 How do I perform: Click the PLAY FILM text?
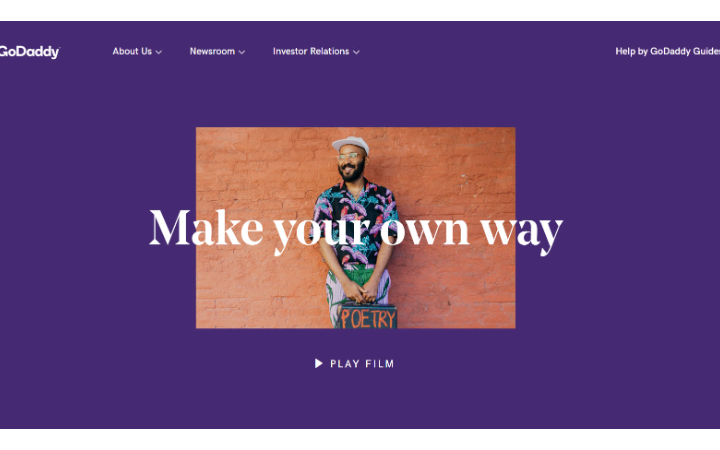click(362, 364)
